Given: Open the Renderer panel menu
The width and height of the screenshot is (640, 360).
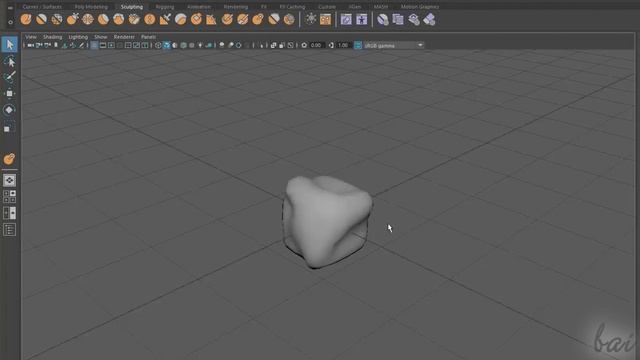Looking at the screenshot, I should point(124,37).
